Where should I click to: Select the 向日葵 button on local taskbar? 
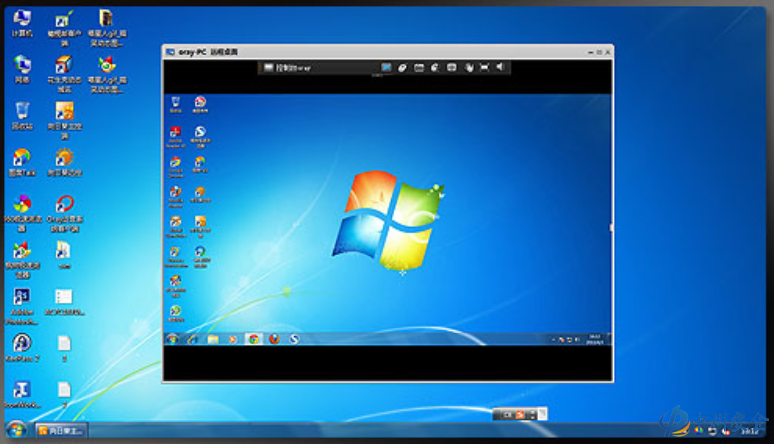tap(62, 430)
